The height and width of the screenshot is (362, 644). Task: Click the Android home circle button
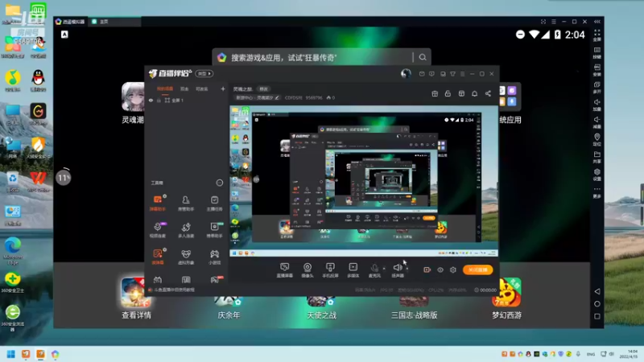pyautogui.click(x=597, y=304)
